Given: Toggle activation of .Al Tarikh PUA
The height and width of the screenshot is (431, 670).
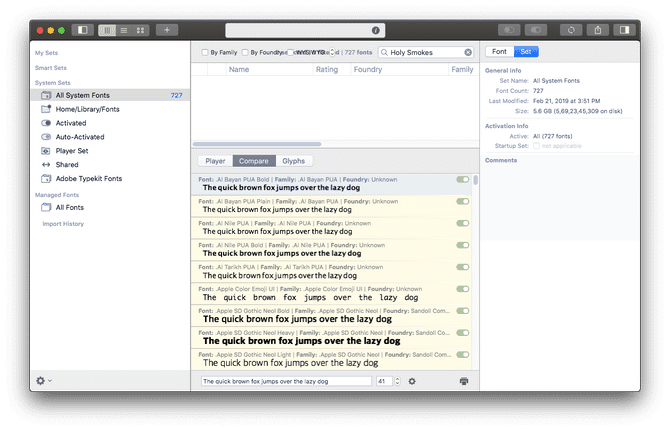Looking at the screenshot, I should click(x=463, y=267).
